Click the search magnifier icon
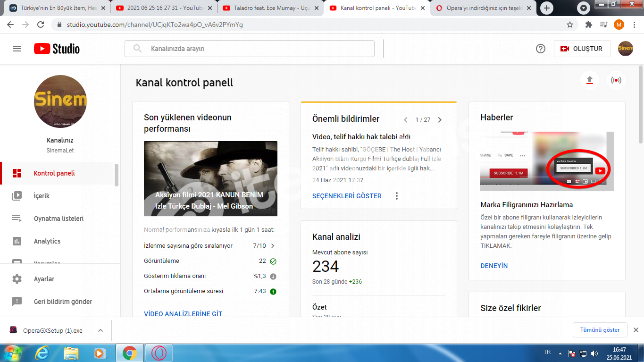Viewport: 644px width, 362px height. [138, 49]
